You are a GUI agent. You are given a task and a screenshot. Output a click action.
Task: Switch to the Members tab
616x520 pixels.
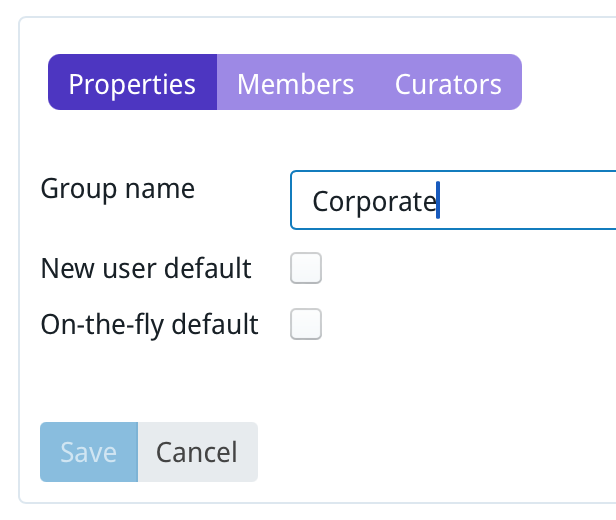tap(295, 83)
